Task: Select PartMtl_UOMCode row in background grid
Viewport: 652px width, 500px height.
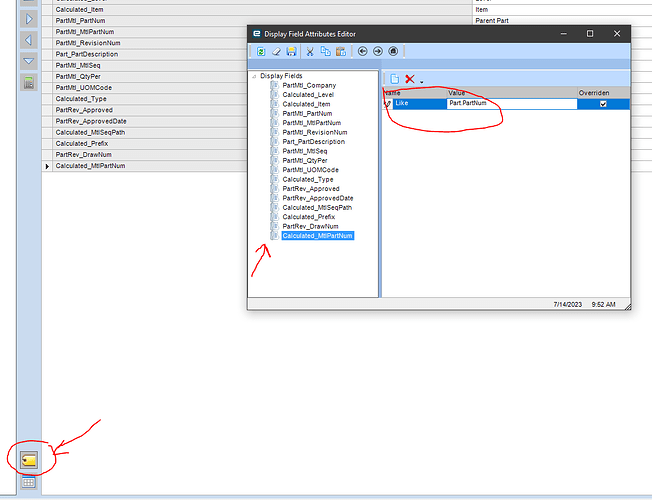Action: click(x=151, y=88)
